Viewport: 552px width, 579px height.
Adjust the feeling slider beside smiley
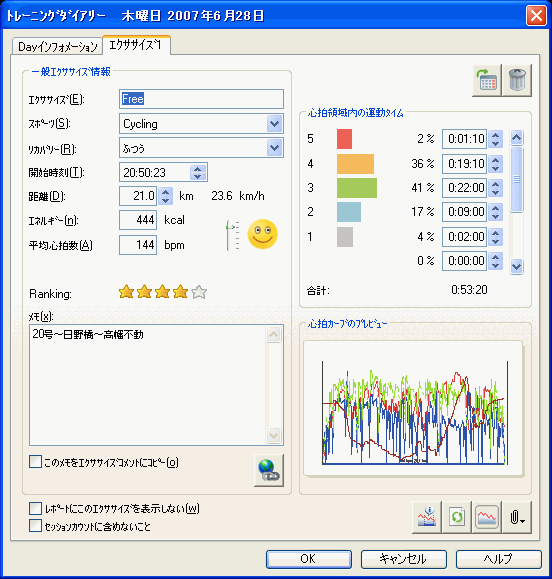233,236
